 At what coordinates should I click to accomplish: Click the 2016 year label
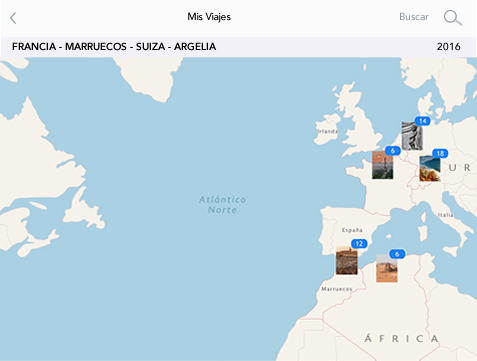click(449, 47)
